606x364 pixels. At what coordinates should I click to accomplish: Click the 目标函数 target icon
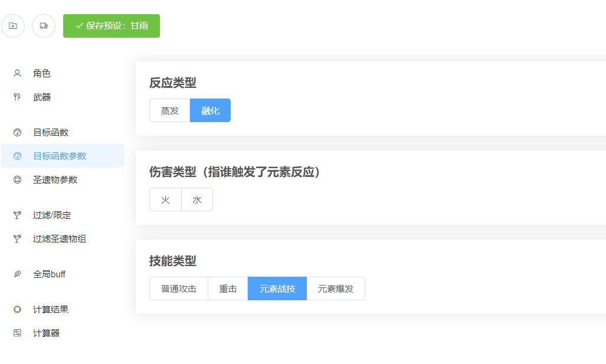click(17, 132)
